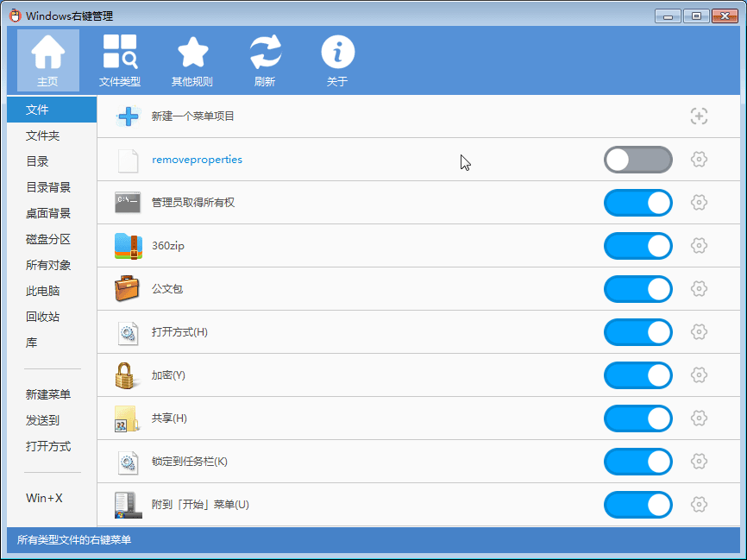Click the 共享(H) entry text
The width and height of the screenshot is (747, 560).
coord(169,418)
